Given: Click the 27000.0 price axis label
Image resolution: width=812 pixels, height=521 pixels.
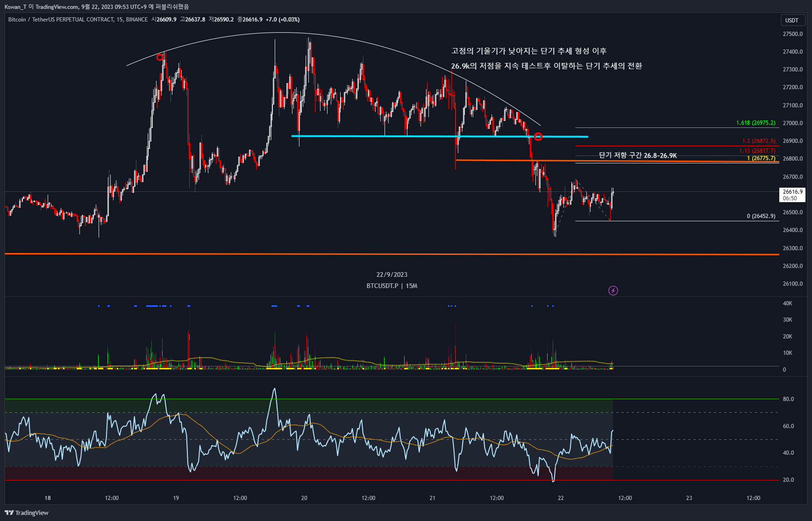Looking at the screenshot, I should 793,123.
